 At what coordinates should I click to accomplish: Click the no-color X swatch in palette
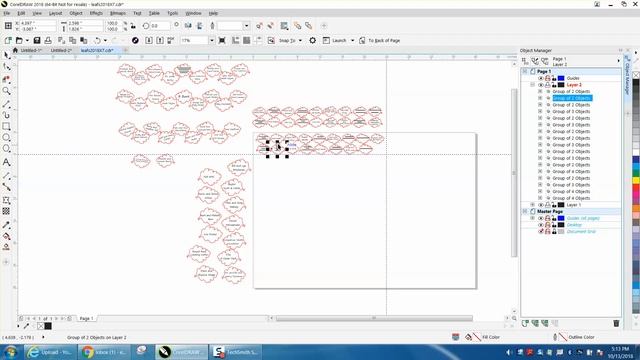636,75
